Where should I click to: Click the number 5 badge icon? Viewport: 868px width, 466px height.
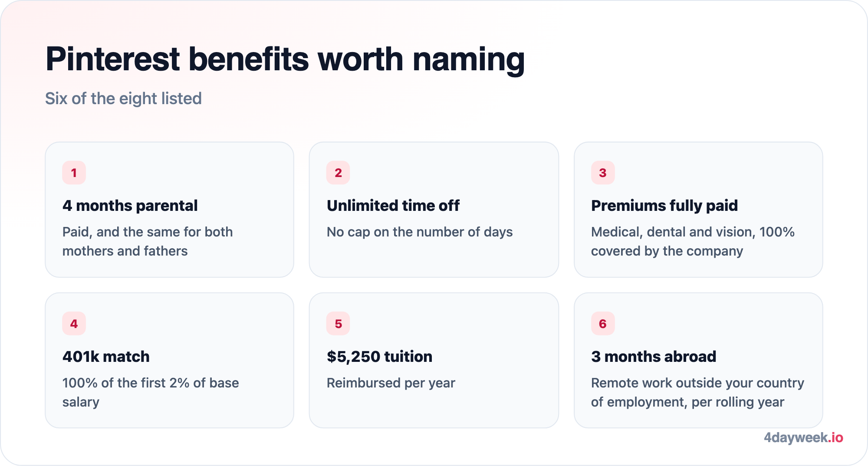coord(338,324)
